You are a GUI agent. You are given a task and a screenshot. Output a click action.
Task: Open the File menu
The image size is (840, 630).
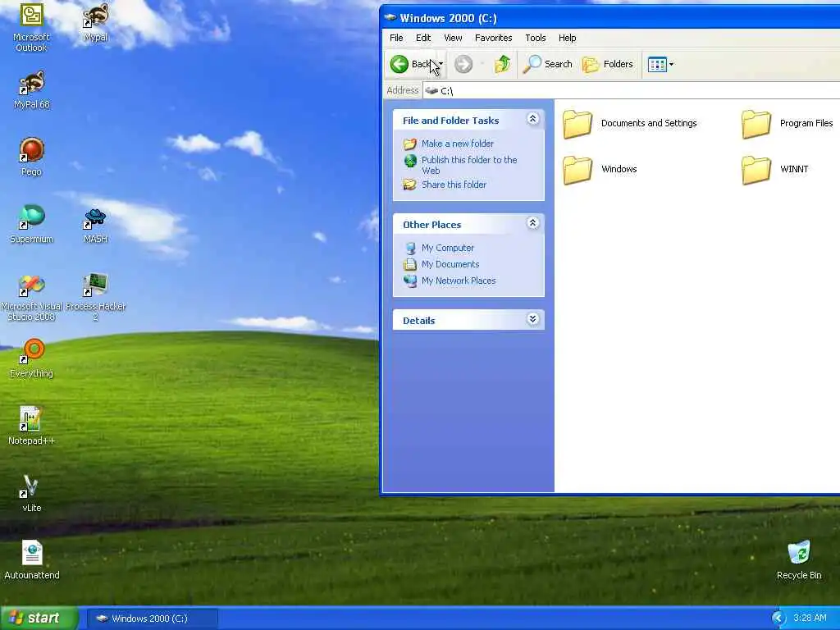point(396,38)
